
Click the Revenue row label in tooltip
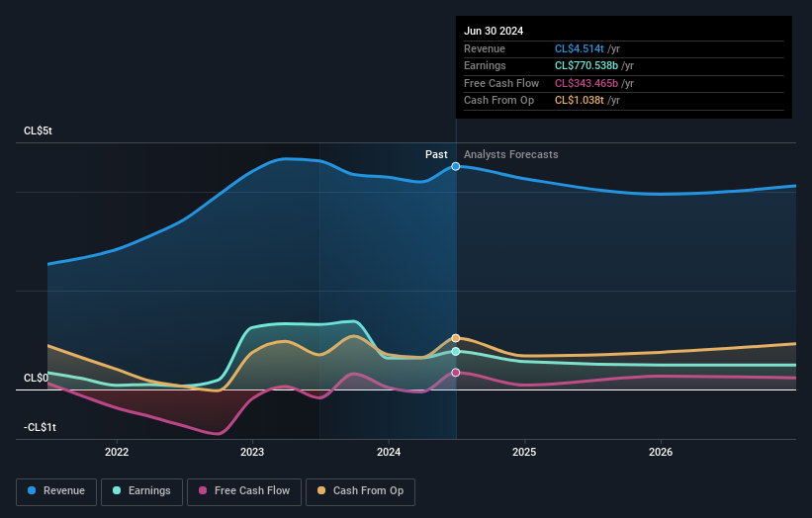click(485, 48)
